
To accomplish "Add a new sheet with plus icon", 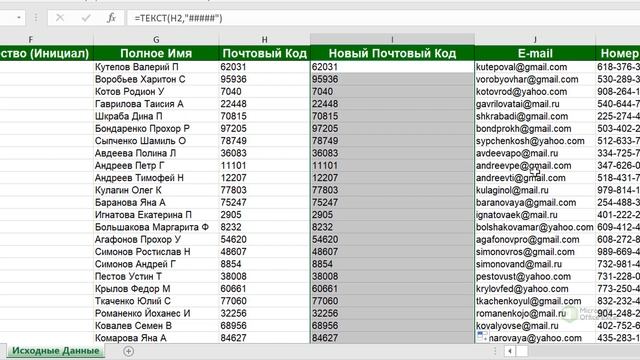I will pos(128,351).
